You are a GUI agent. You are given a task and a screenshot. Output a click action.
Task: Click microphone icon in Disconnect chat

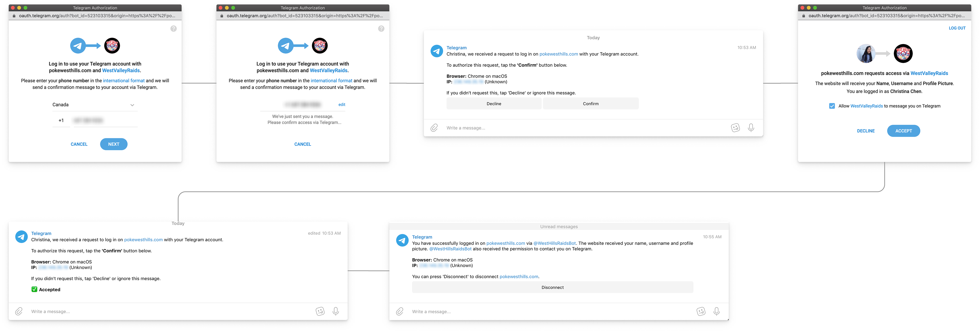(716, 311)
